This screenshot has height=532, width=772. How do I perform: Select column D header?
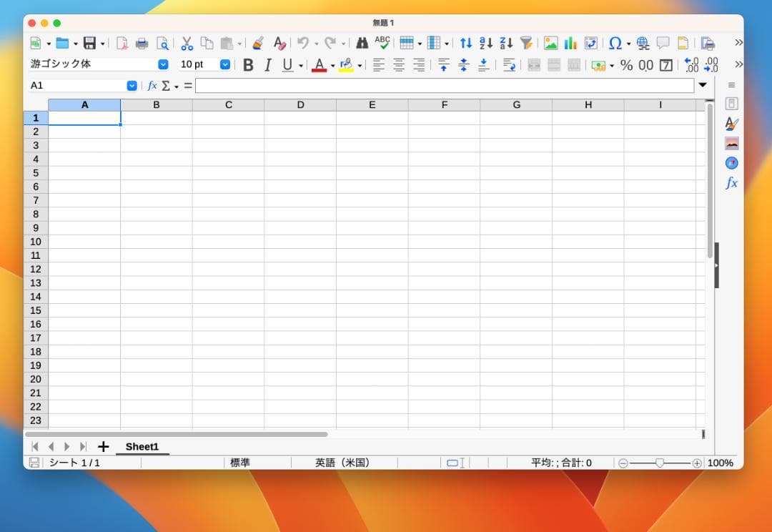(x=300, y=105)
